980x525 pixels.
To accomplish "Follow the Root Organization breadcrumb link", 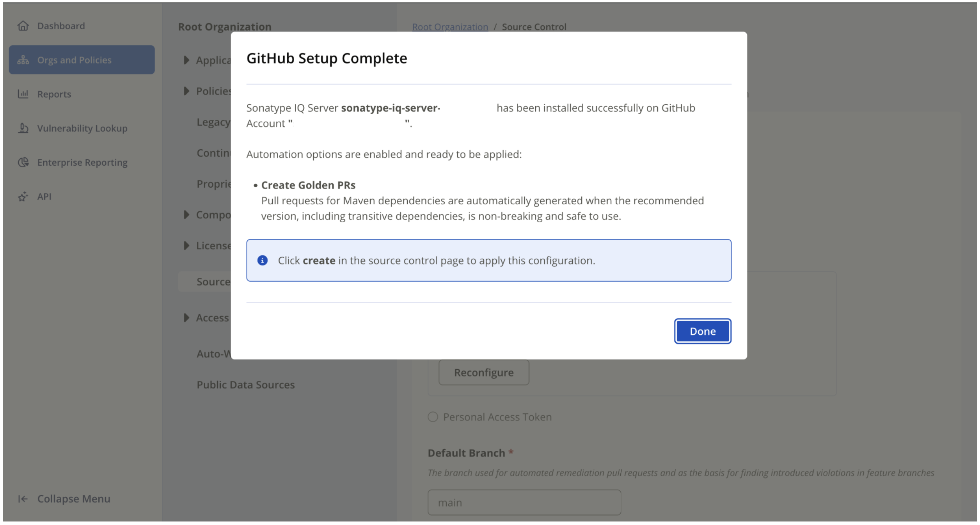I will point(450,27).
